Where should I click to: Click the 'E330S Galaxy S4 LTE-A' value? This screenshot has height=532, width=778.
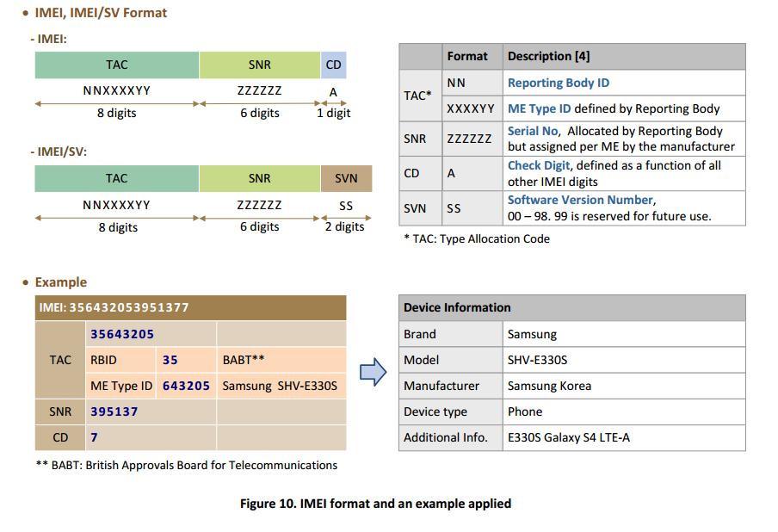pos(569,437)
